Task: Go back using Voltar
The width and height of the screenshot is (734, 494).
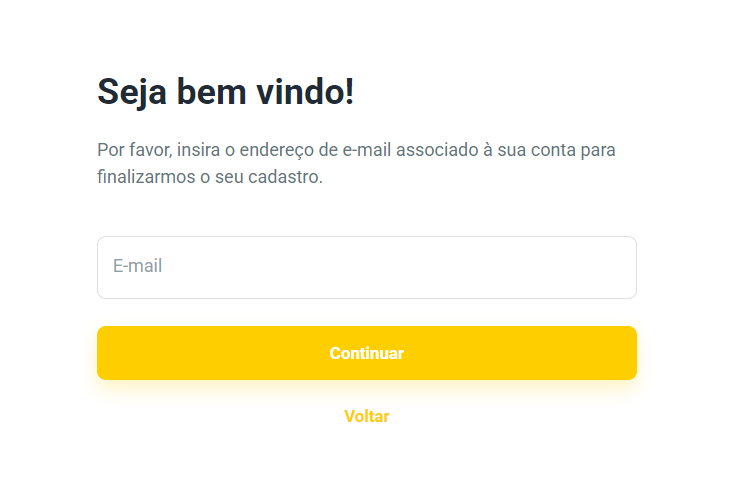Action: tap(366, 416)
